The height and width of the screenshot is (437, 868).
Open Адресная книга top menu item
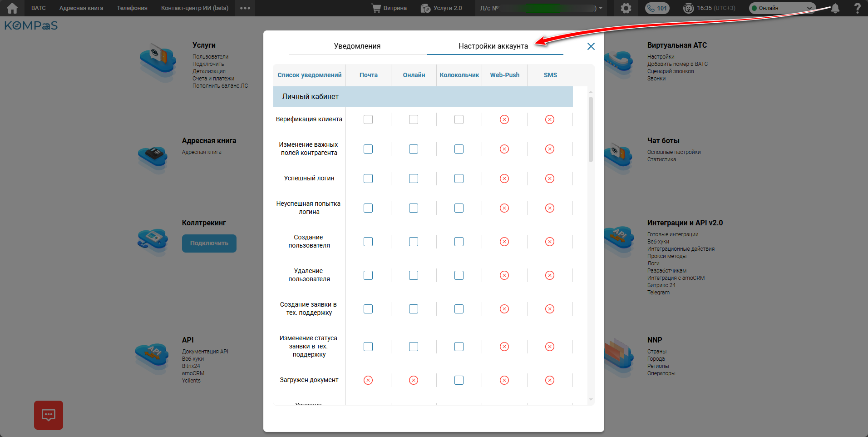[x=81, y=8]
